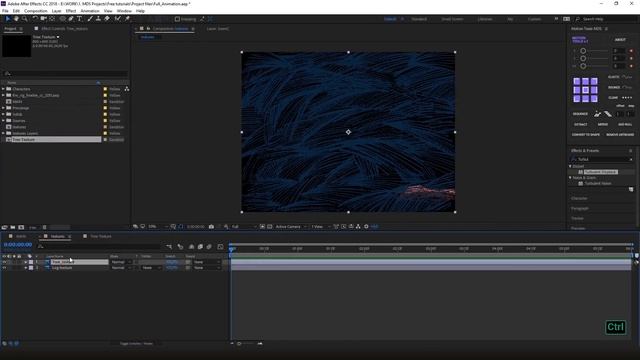Viewport: 640px width, 360px height.
Task: Collapse the Distort effects category
Action: pos(570,166)
